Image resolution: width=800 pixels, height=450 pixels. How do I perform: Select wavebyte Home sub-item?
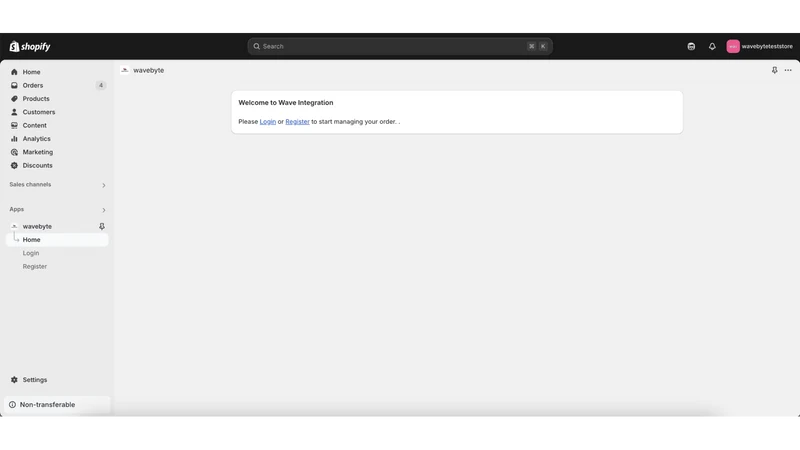[57, 239]
